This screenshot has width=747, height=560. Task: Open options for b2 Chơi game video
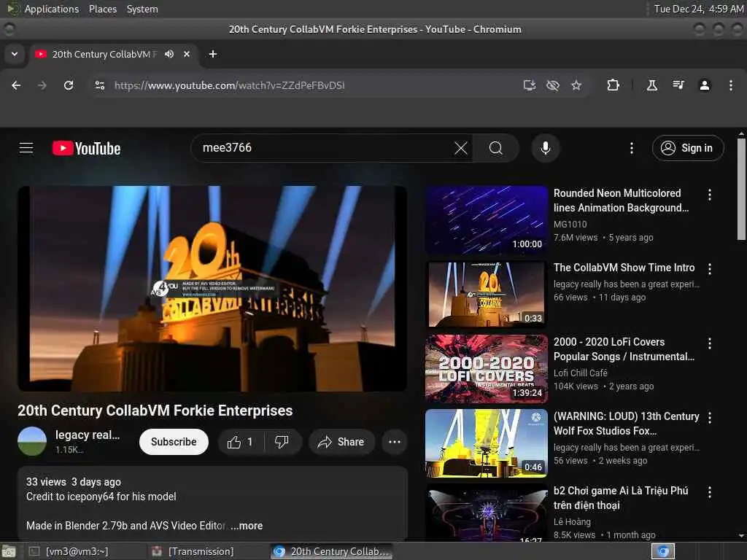(x=709, y=492)
